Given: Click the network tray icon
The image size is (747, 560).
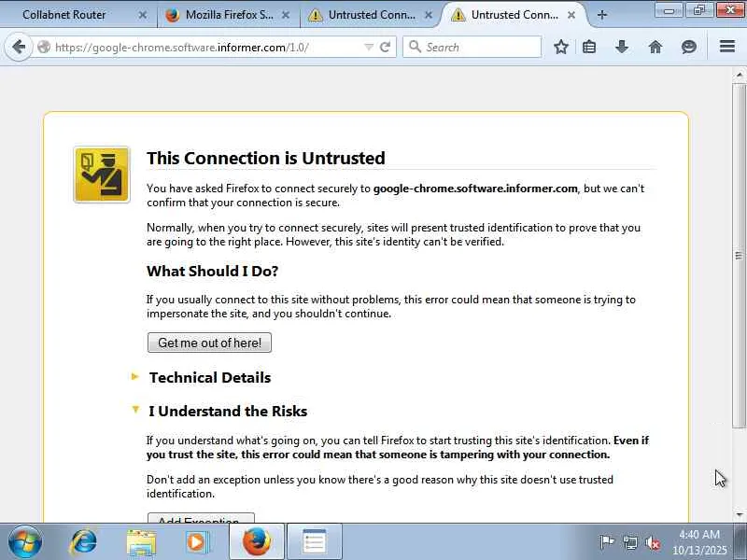Looking at the screenshot, I should tap(630, 542).
